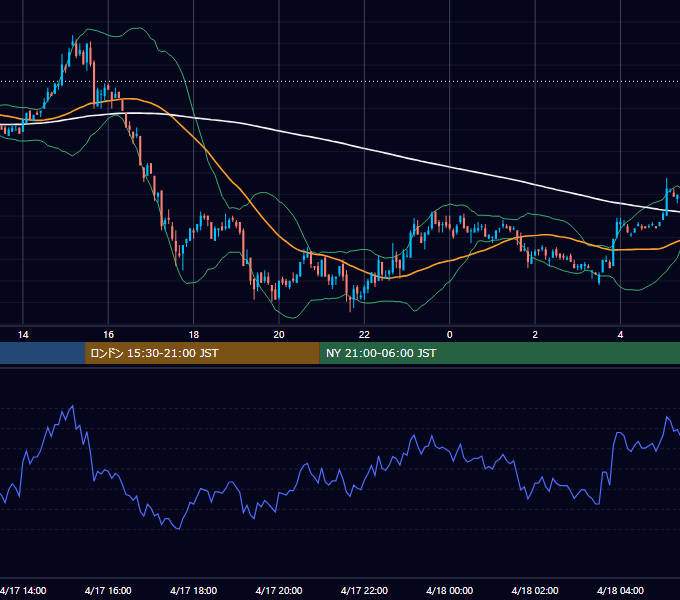Click the 20 hour label on price chart axis
Viewport: 680px width, 600px height.
pos(279,335)
